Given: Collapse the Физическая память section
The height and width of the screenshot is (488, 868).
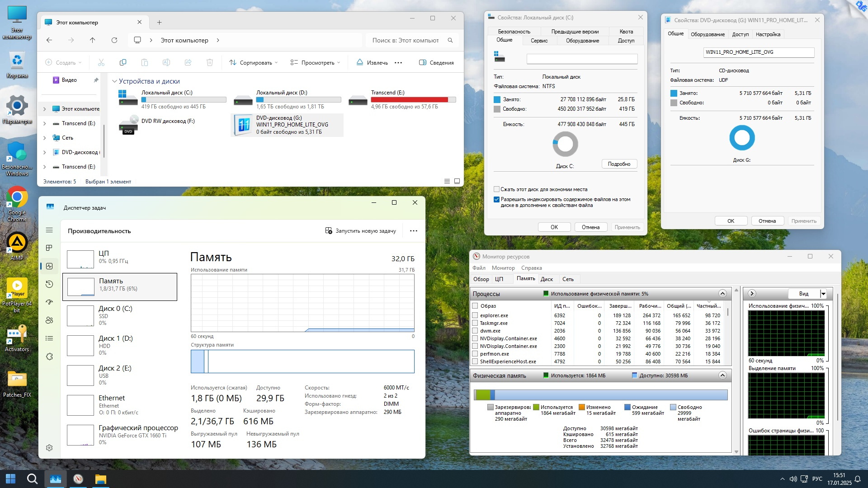Looking at the screenshot, I should [x=722, y=375].
